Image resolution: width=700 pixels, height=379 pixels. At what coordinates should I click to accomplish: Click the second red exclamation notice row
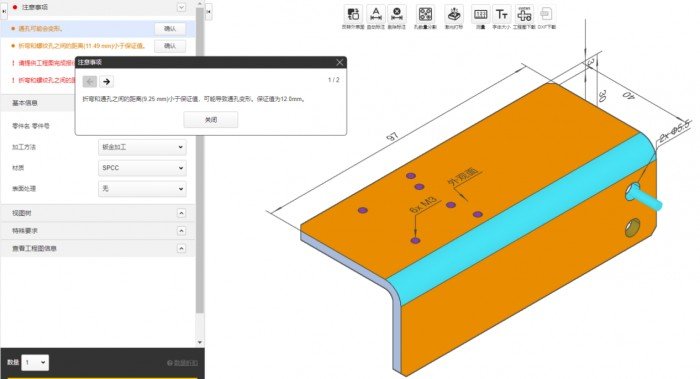pyautogui.click(x=43, y=80)
